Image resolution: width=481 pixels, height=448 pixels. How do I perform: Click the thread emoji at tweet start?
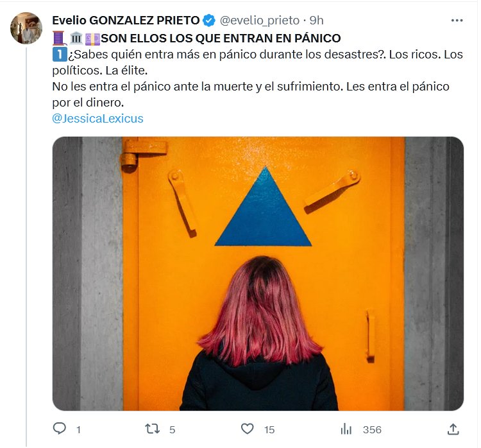pos(59,39)
